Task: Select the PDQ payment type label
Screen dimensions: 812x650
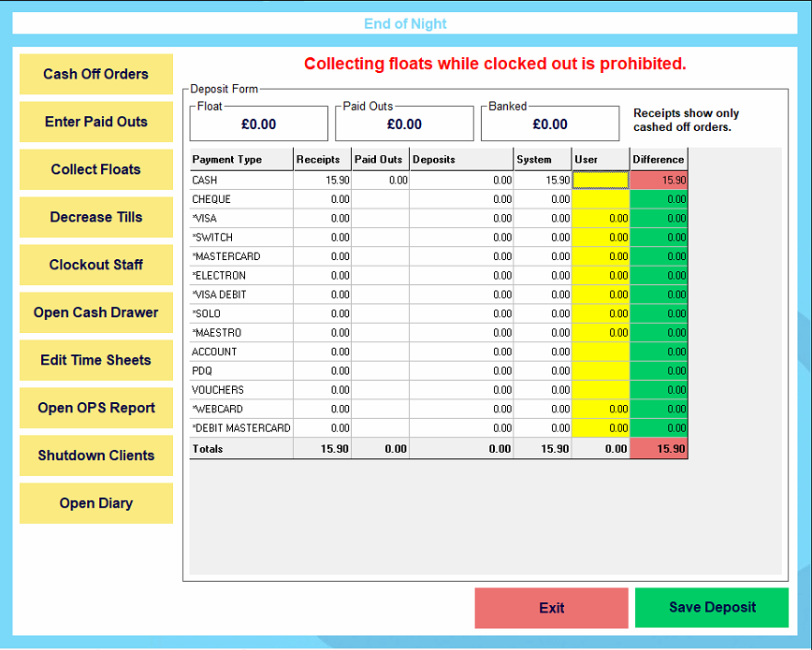Action: tap(202, 371)
